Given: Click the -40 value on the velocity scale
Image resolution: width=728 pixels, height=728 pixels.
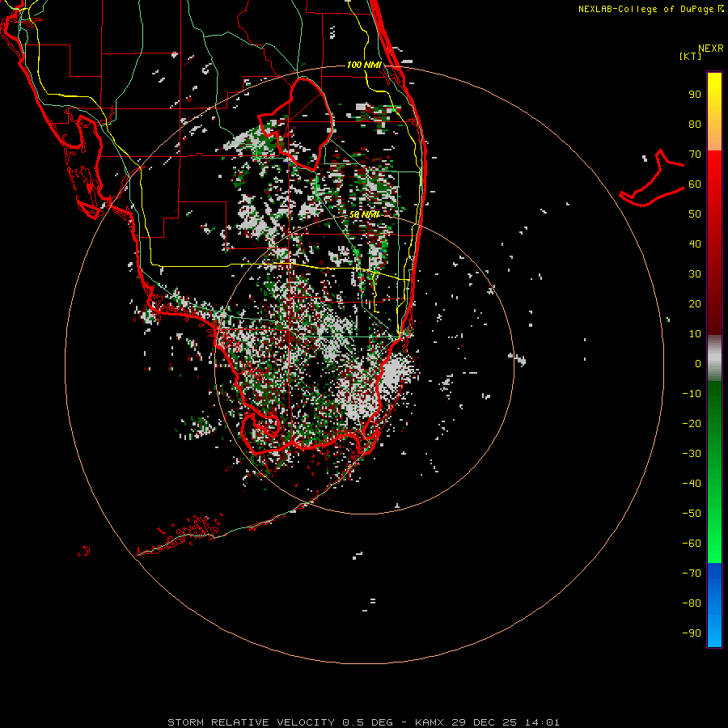Looking at the screenshot, I should coord(692,484).
